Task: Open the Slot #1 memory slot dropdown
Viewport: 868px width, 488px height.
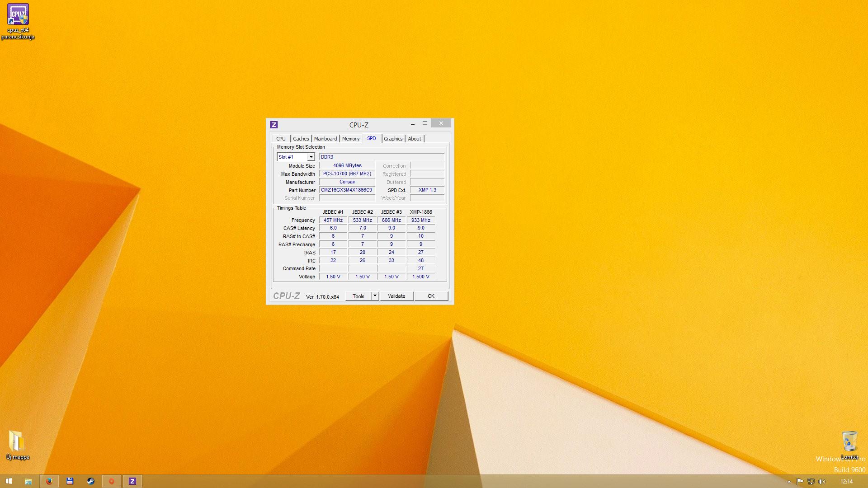Action: 296,157
